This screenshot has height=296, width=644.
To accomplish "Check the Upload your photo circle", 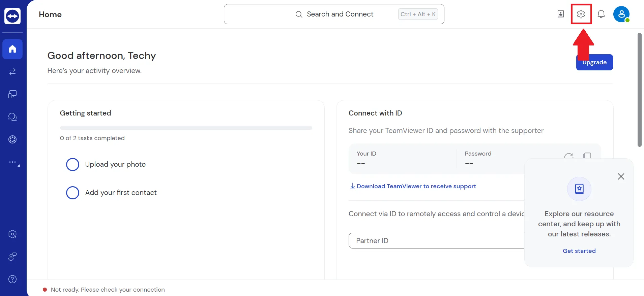I will (72, 164).
